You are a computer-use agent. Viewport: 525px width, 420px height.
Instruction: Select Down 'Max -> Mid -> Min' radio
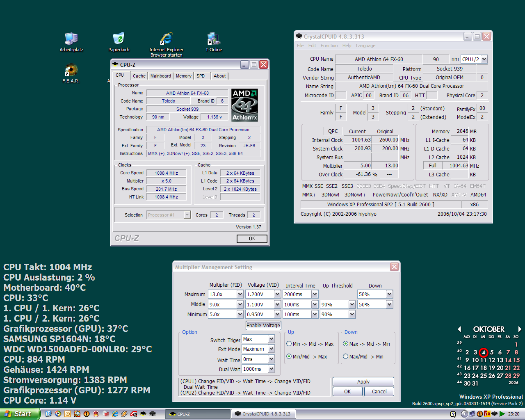point(345,344)
